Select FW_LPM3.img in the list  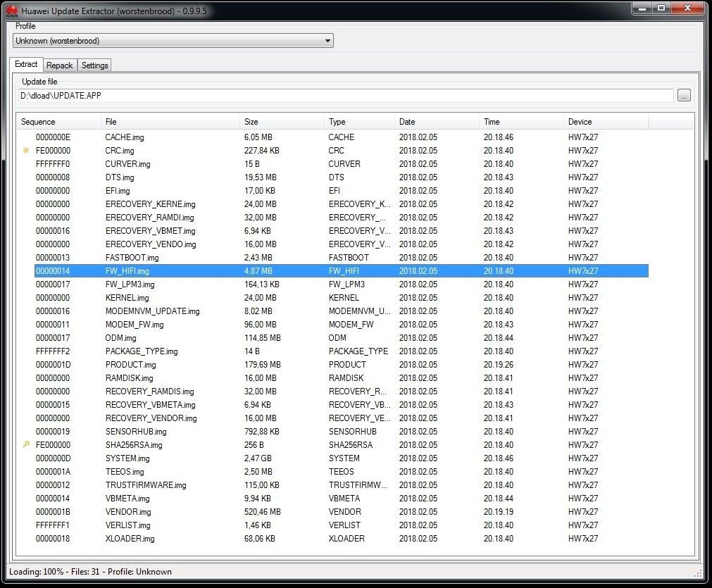(342, 284)
